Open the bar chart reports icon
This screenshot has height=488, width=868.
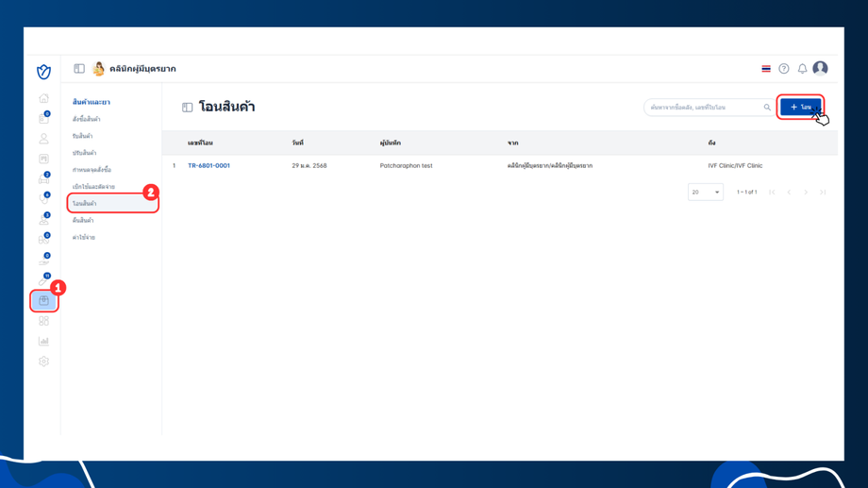pos(43,341)
